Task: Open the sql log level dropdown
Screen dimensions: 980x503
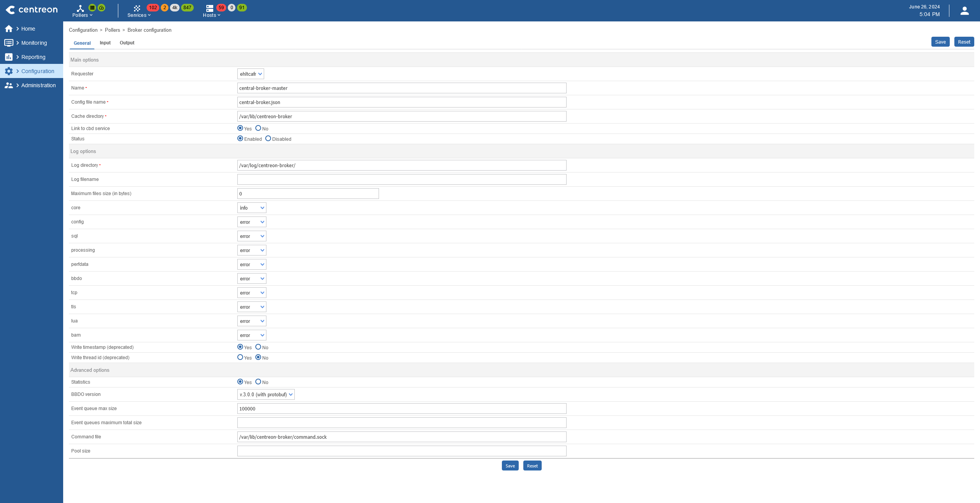Action: [x=252, y=236]
